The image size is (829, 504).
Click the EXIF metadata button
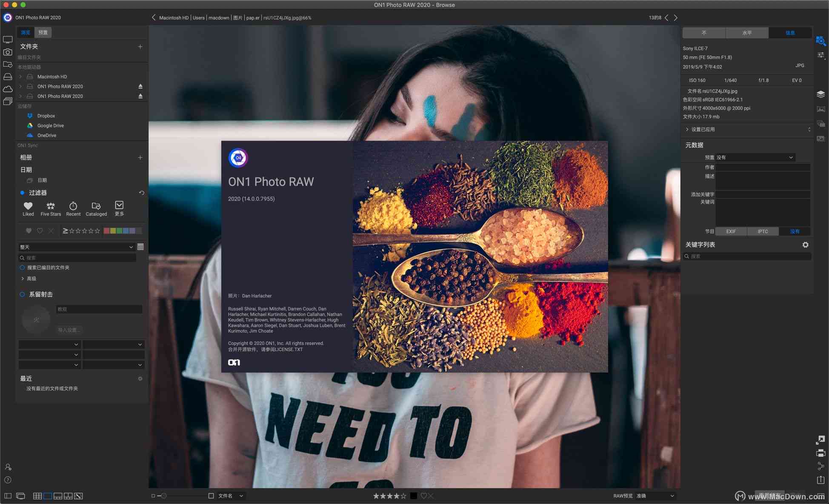pyautogui.click(x=732, y=231)
